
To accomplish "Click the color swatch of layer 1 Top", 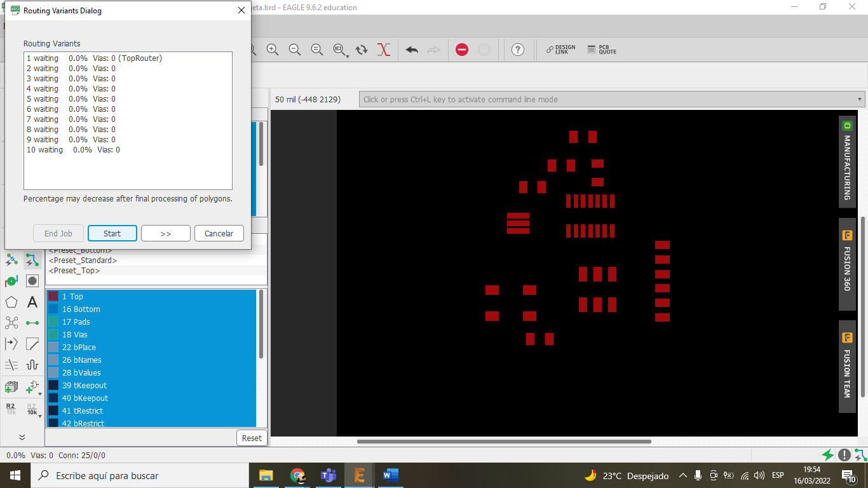I will (x=53, y=297).
